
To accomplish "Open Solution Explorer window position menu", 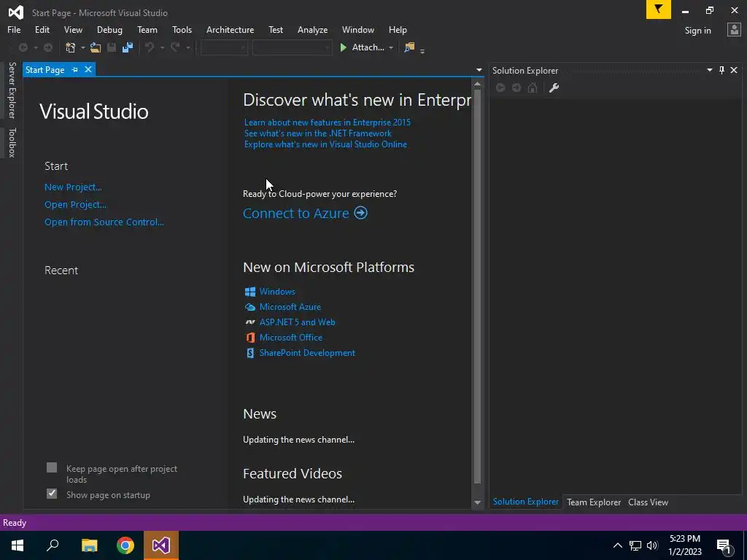I will pos(709,70).
